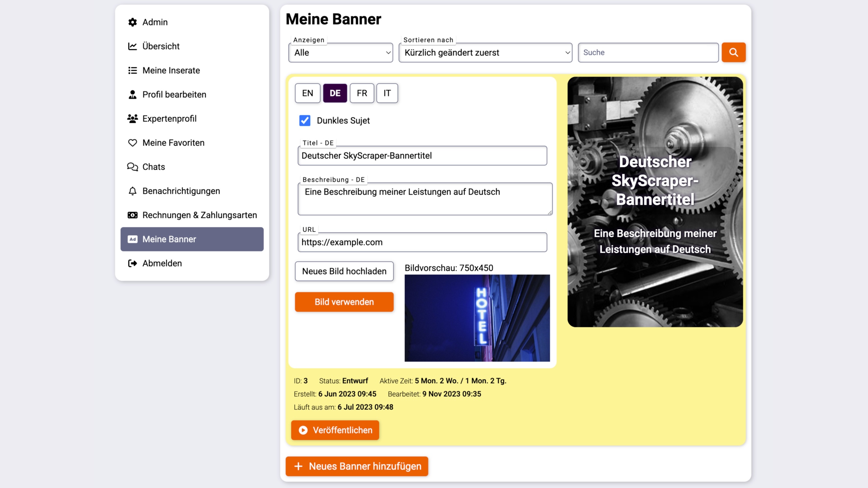This screenshot has height=488, width=868.
Task: Focus the URL input field
Action: [x=422, y=242]
